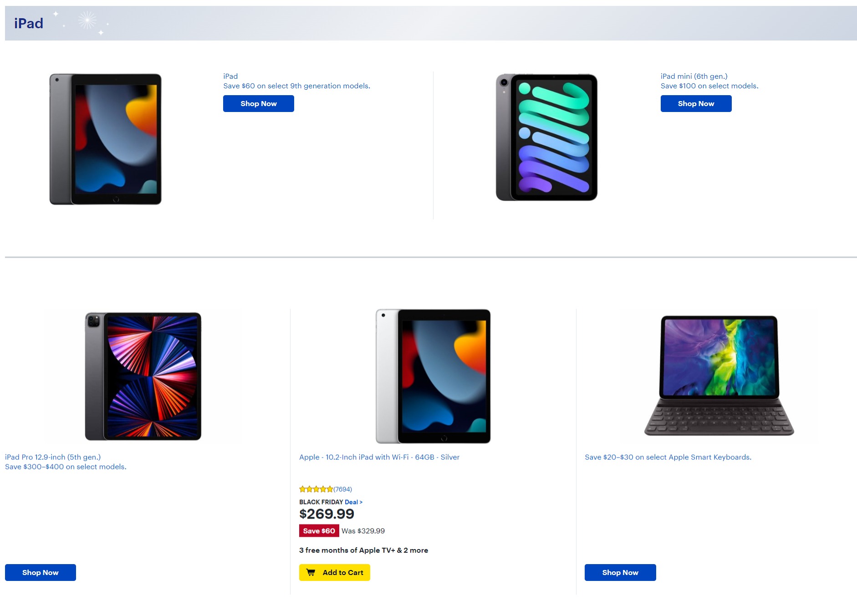The width and height of the screenshot is (857, 616).
Task: Open the Apple Smart Keyboard product image
Action: (719, 376)
